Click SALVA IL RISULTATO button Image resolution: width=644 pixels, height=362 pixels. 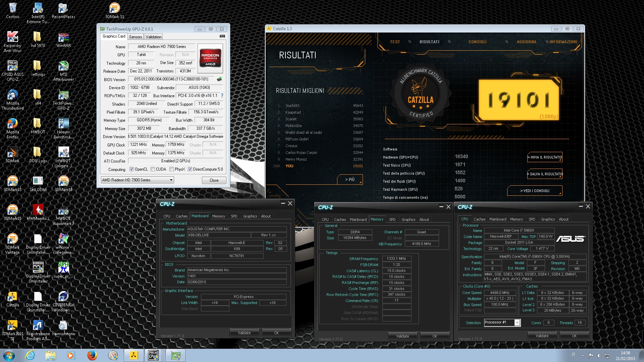[x=545, y=174]
